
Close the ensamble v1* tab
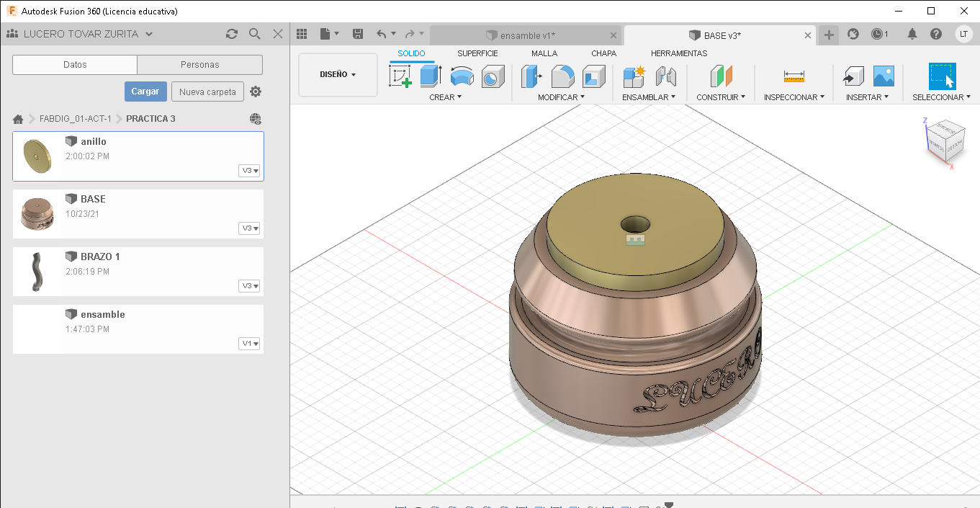613,35
